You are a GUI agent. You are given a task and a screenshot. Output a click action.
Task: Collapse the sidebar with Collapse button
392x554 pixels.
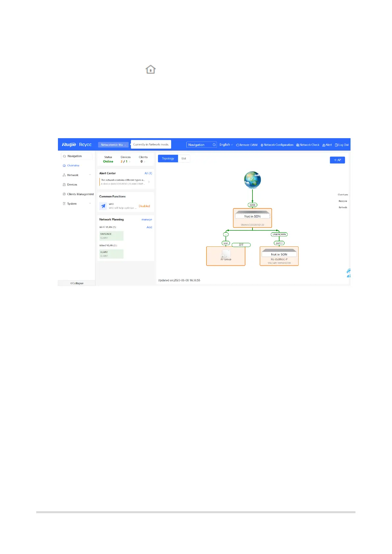click(77, 283)
